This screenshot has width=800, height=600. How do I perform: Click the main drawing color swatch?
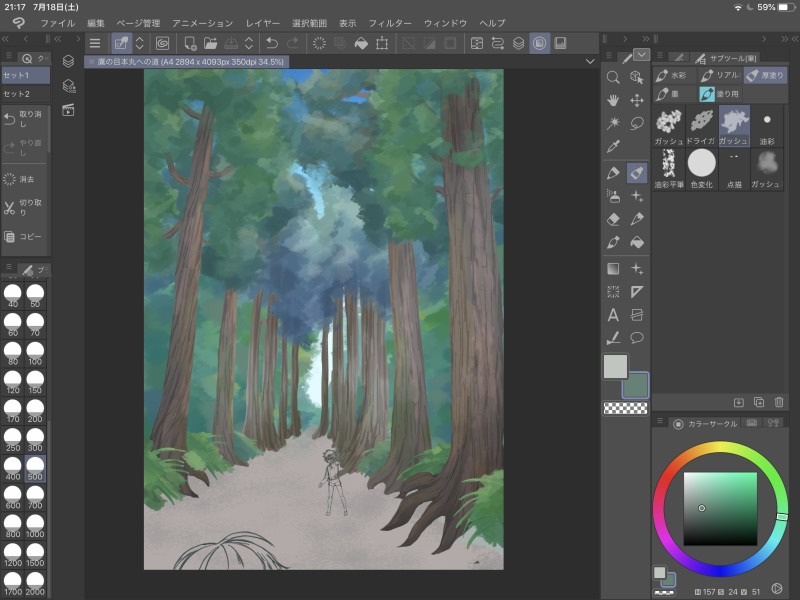click(x=615, y=367)
